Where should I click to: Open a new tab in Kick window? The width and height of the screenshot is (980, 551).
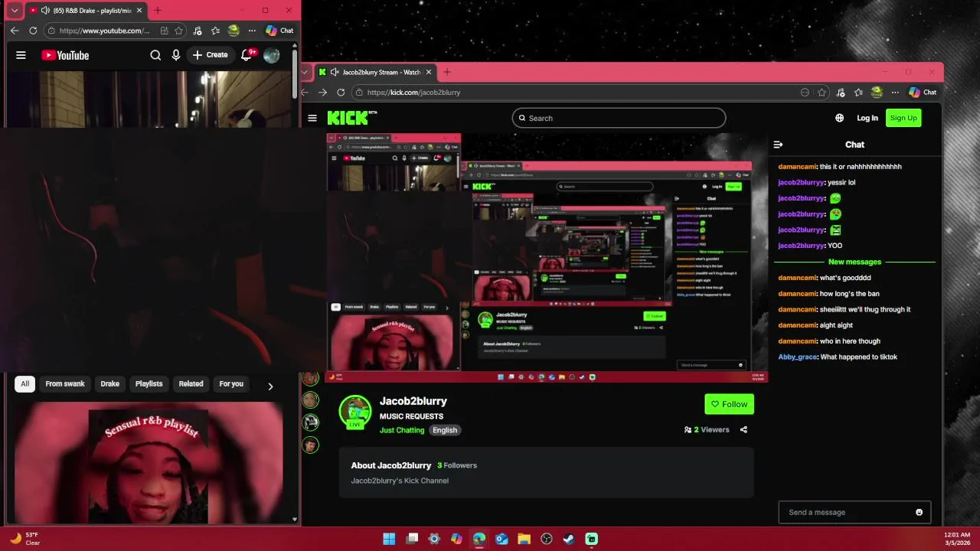pyautogui.click(x=447, y=72)
